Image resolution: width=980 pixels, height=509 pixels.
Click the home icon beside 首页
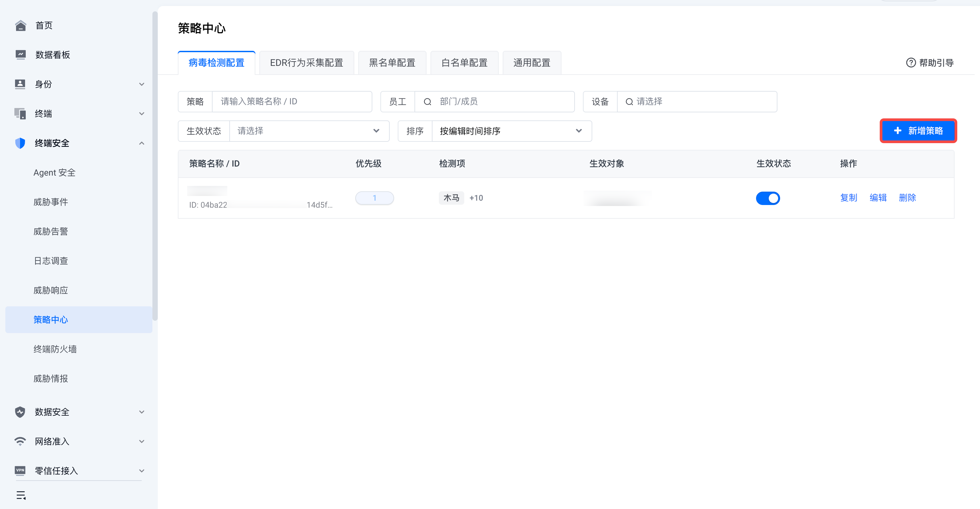tap(20, 25)
